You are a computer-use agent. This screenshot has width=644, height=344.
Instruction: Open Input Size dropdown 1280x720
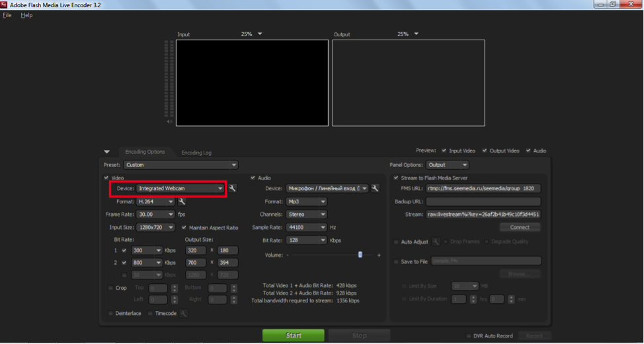[x=155, y=227]
